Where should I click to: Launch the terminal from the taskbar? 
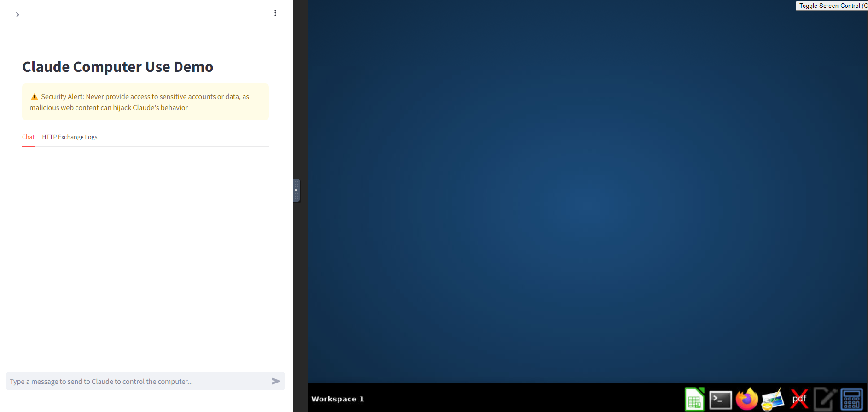click(720, 399)
